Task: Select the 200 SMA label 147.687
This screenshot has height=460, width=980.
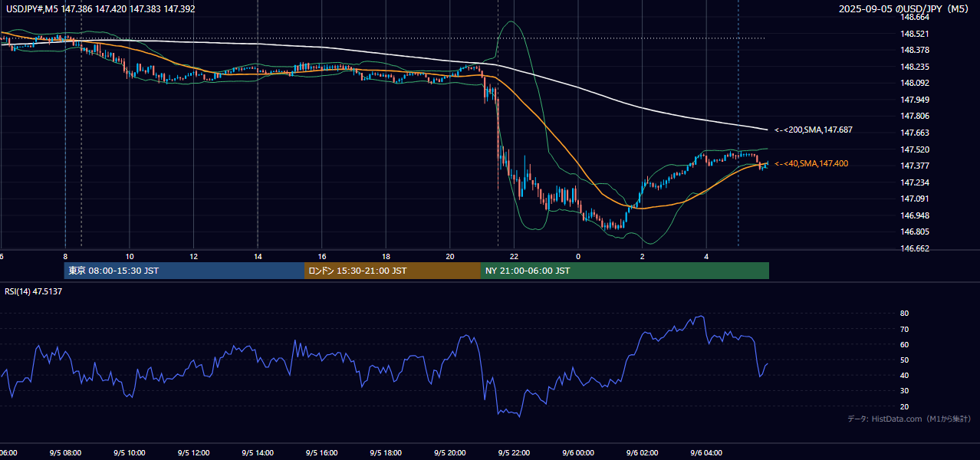Action: [x=814, y=130]
